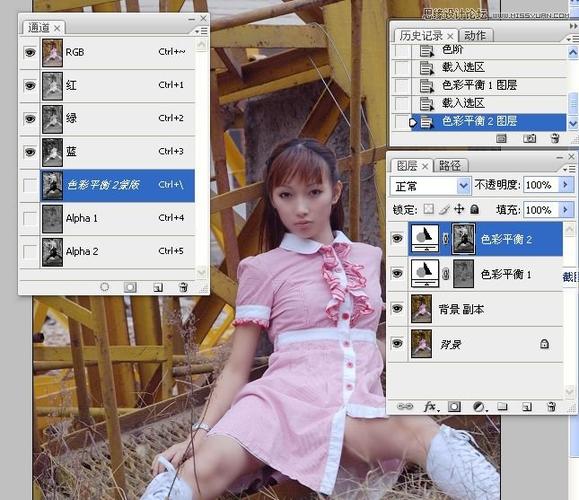Add layer mask icon

pyautogui.click(x=454, y=407)
